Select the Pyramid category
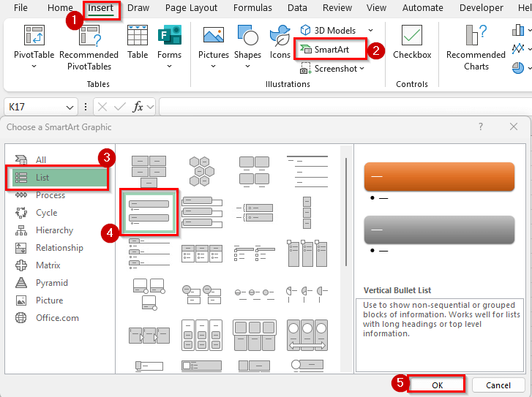Image resolution: width=532 pixels, height=397 pixels. pos(51,283)
